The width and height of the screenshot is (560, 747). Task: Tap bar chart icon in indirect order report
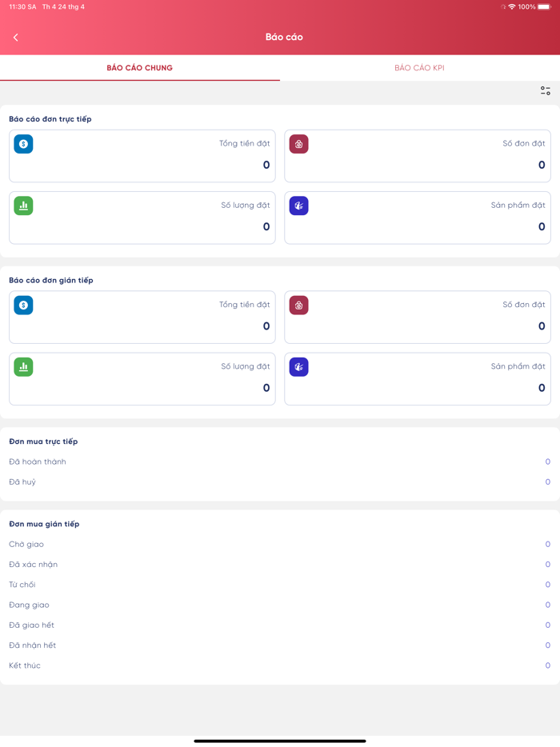pos(23,367)
